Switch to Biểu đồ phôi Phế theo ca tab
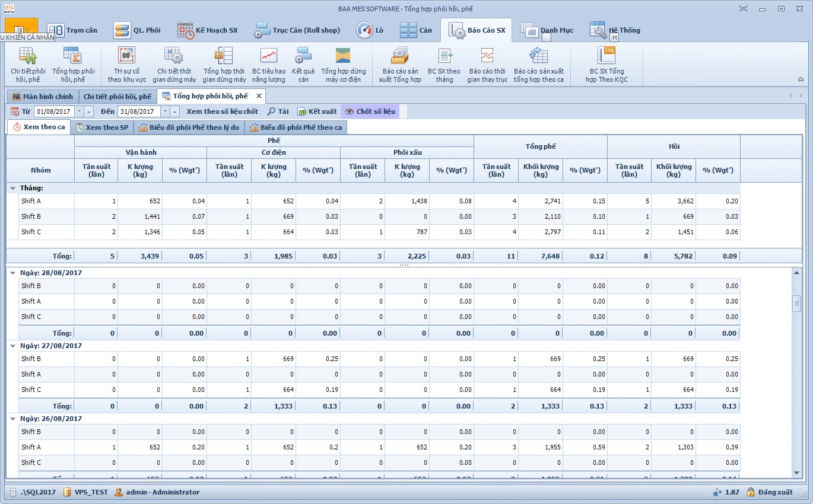The height and width of the screenshot is (504, 813). (295, 127)
